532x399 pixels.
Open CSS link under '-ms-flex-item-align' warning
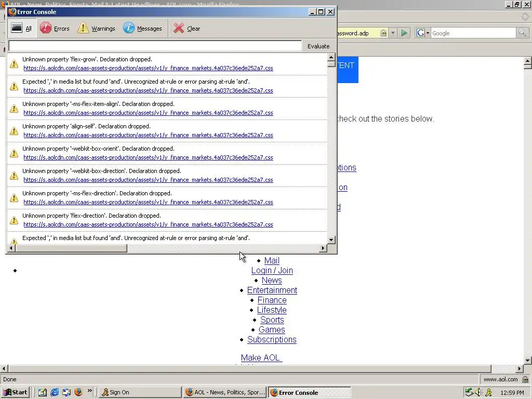coord(148,113)
